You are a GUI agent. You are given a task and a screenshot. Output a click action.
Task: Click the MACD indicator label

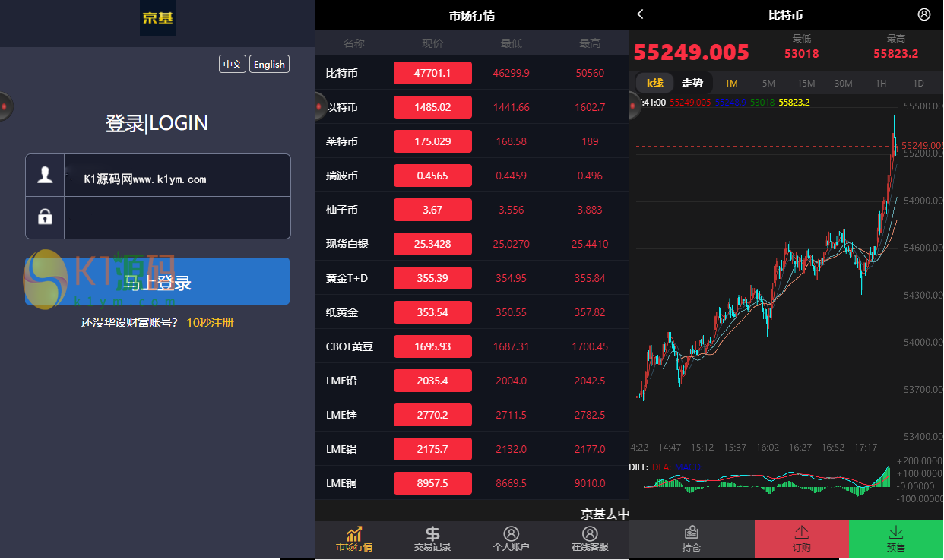tap(688, 467)
